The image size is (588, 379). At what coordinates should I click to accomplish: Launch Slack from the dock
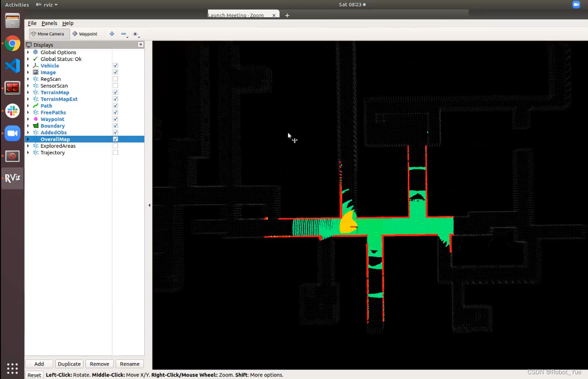[13, 111]
